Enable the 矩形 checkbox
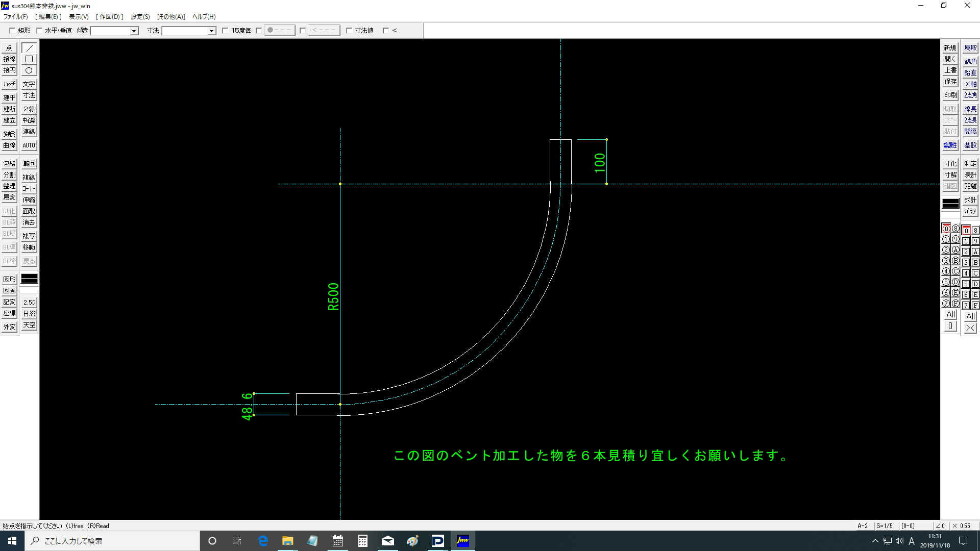This screenshot has width=980, height=551. (12, 31)
